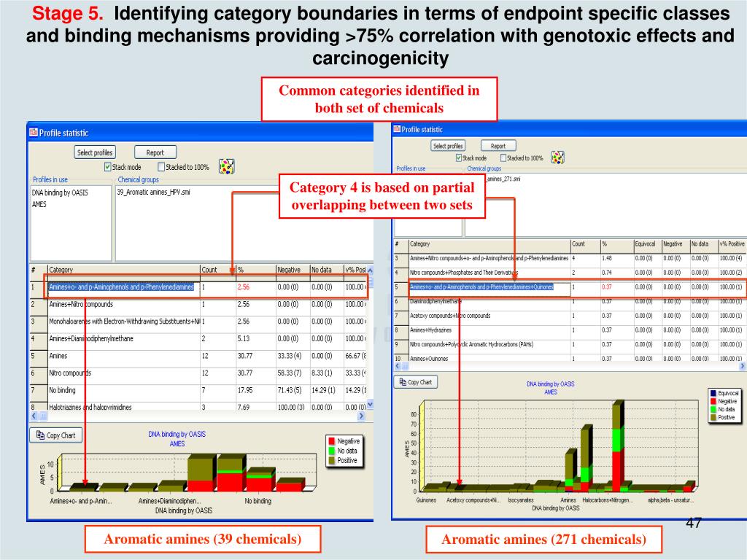Click copy icon on left Copy Chart button
747x560 pixels.
[40, 435]
